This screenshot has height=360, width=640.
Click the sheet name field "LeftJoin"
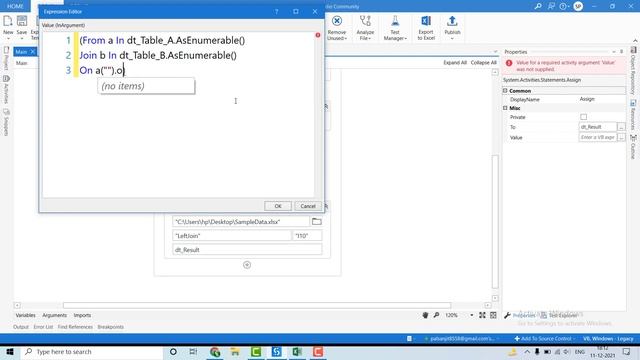click(231, 236)
